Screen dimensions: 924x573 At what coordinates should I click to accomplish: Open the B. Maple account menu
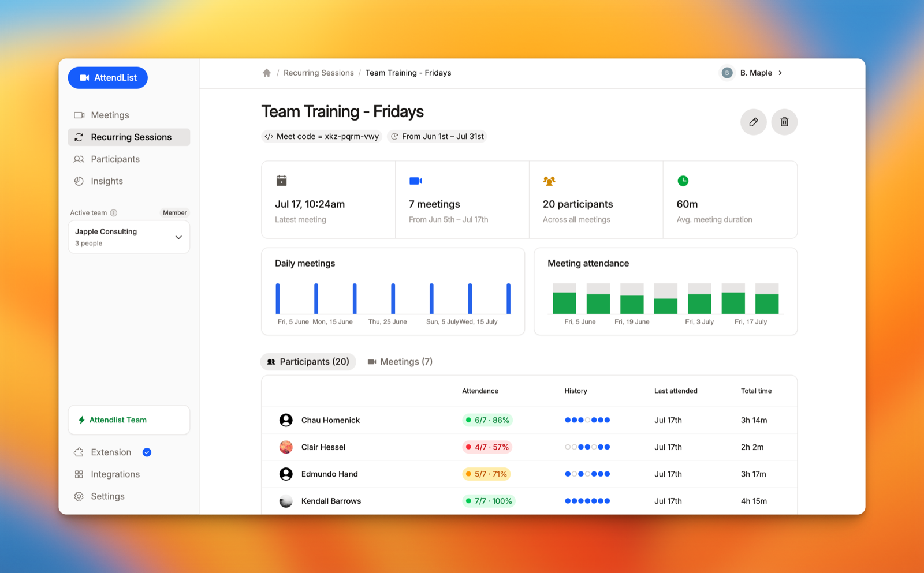pyautogui.click(x=752, y=73)
